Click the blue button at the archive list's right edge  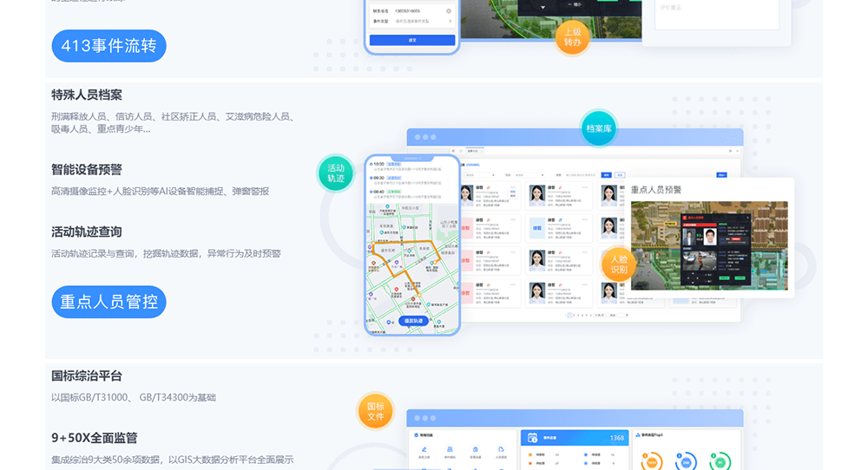coord(722,174)
